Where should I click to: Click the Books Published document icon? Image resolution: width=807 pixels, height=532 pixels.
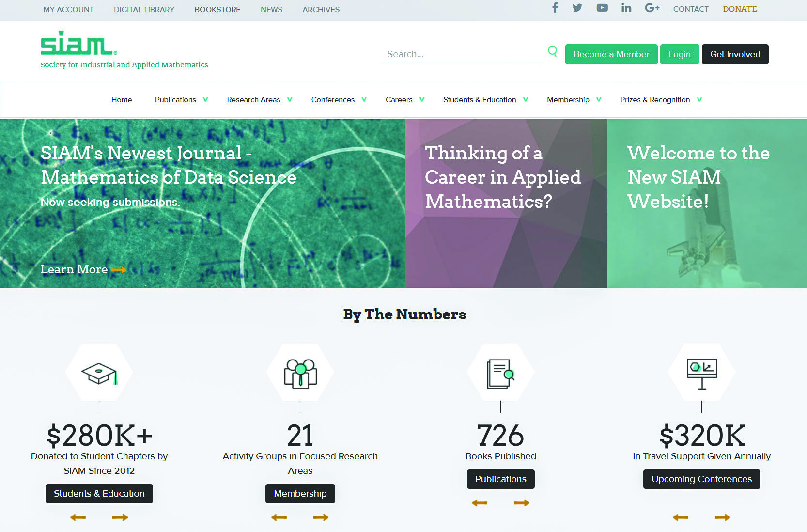(x=500, y=373)
